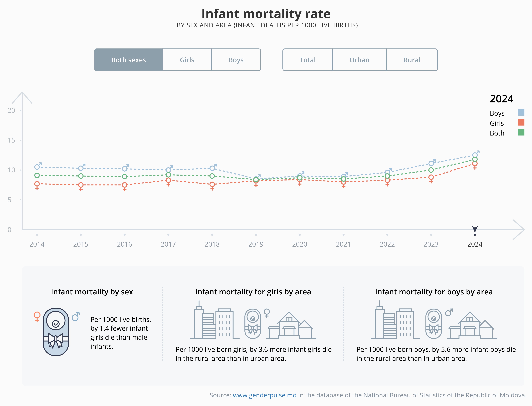Select the Both sexes filter
The image size is (532, 406).
pos(129,60)
